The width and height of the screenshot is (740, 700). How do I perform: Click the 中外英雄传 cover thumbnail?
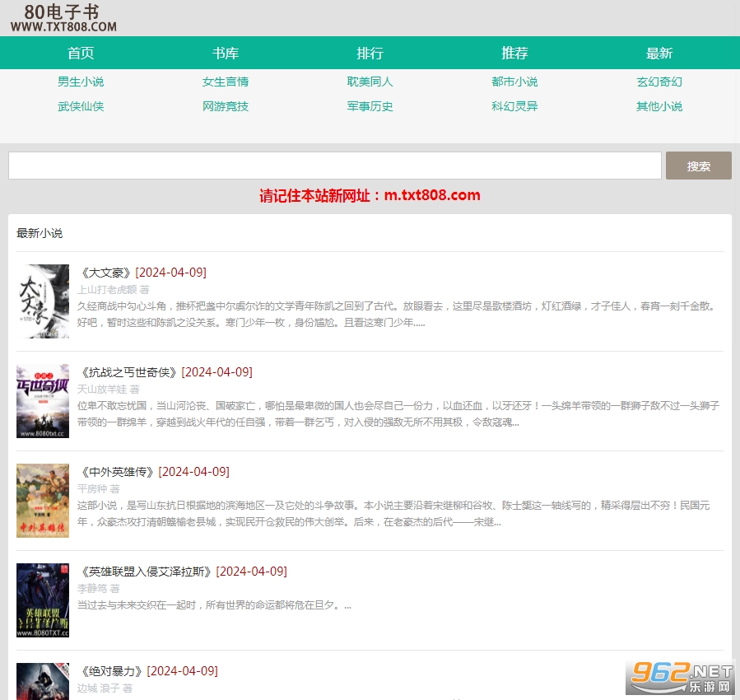tap(43, 501)
